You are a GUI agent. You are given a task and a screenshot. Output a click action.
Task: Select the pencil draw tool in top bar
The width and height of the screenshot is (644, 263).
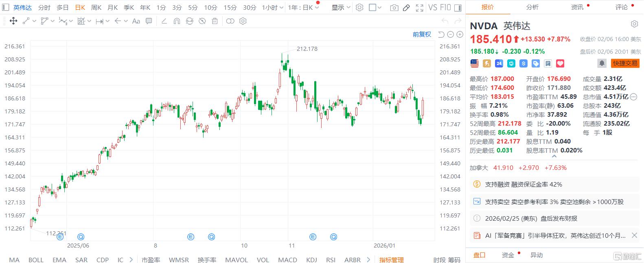[x=406, y=8]
